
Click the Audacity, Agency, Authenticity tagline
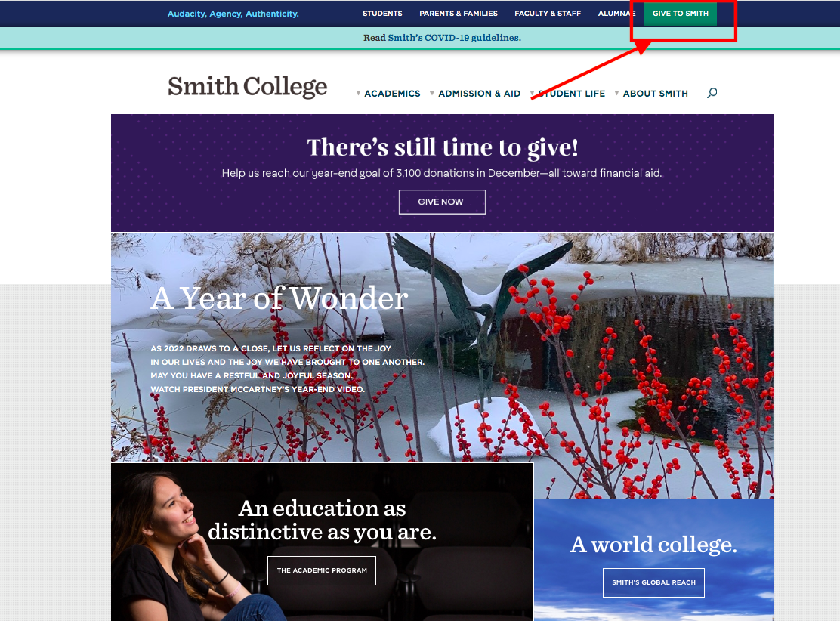click(233, 14)
